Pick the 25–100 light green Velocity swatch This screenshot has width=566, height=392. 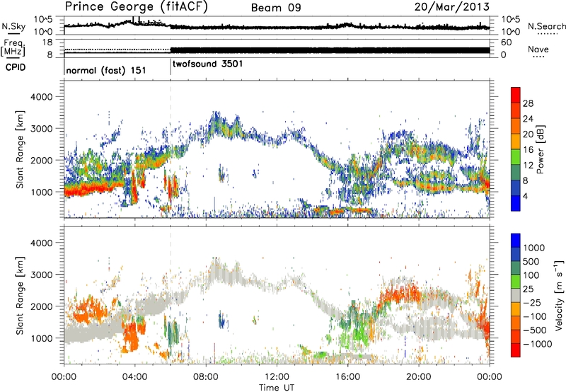point(516,282)
